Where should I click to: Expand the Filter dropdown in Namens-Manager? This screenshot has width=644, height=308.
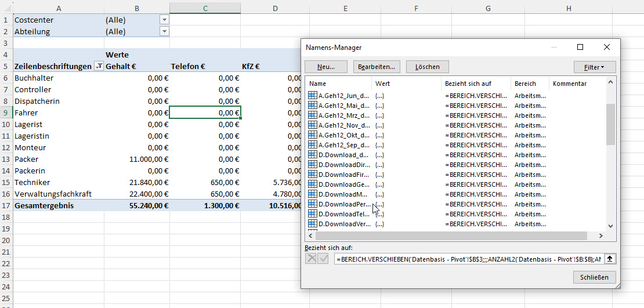pyautogui.click(x=594, y=67)
